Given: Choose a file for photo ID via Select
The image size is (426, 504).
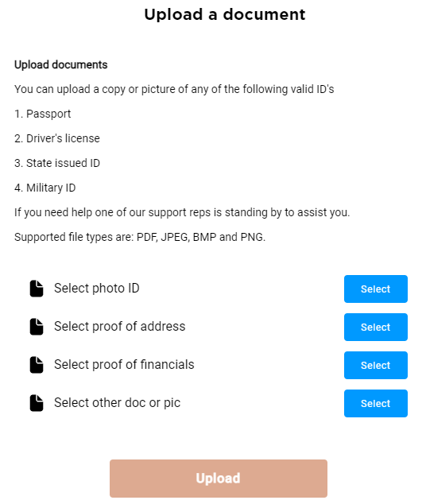Looking at the screenshot, I should [376, 289].
